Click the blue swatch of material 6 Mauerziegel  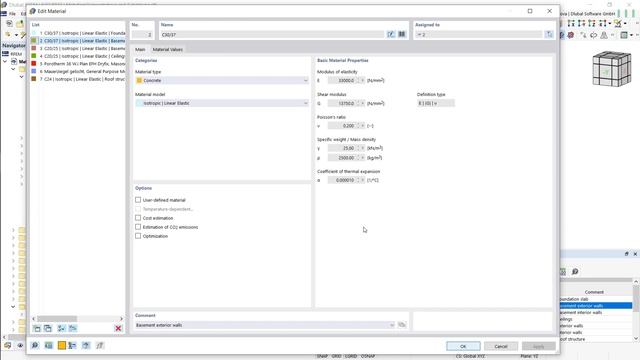point(34,71)
